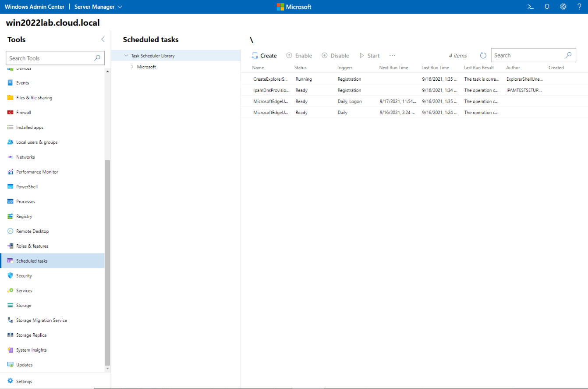Screen dimensions: 588x389
Task: Click the Start task button
Action: click(x=369, y=56)
